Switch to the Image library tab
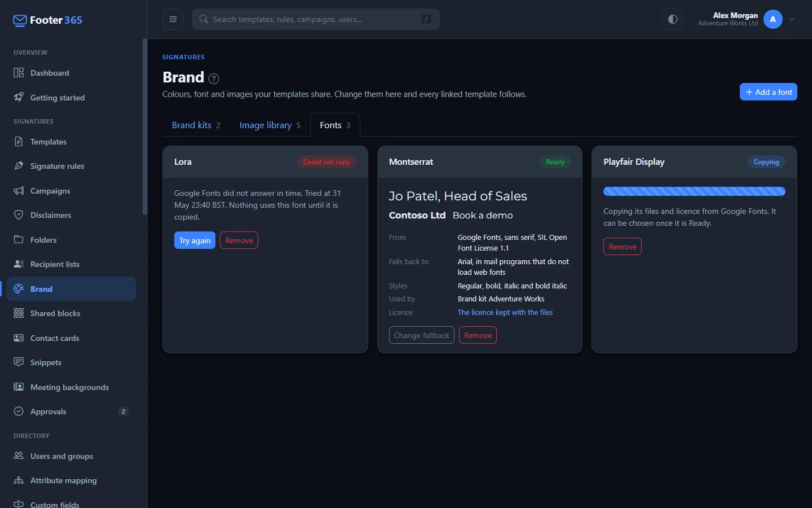Screen dimensions: 812x508 [x=270, y=125]
